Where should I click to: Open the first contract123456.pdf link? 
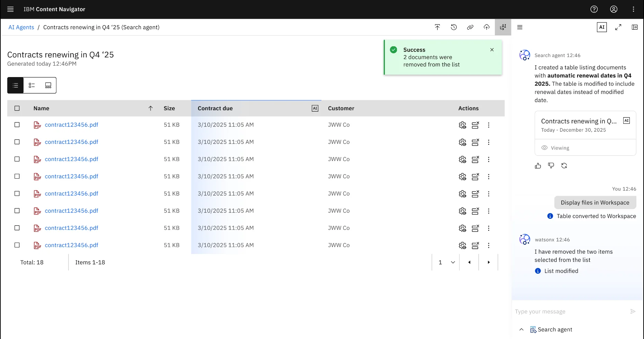71,125
